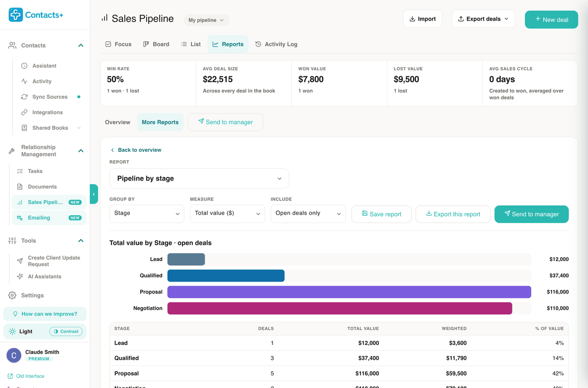588x388 pixels.
Task: Click the New deal button
Action: (x=552, y=20)
